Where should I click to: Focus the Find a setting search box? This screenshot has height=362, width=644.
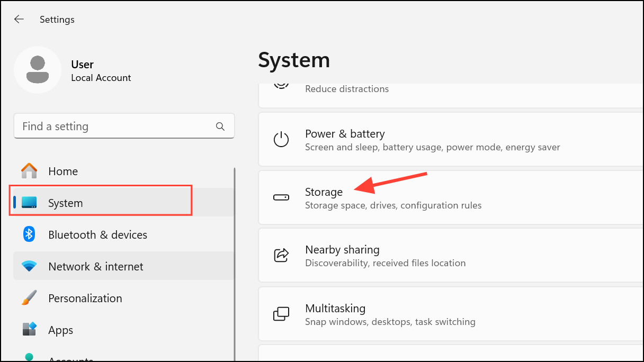(x=114, y=126)
